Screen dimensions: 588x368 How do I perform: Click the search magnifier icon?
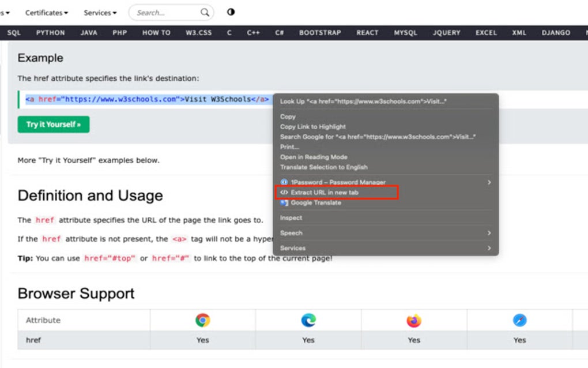pos(205,12)
